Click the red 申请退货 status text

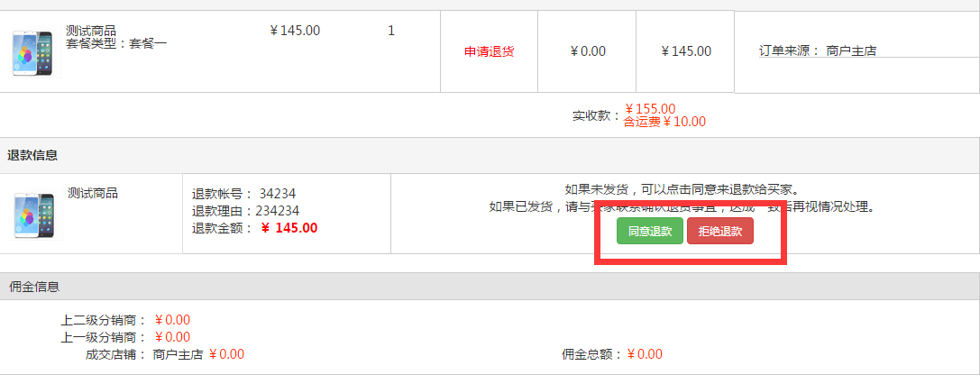(489, 51)
